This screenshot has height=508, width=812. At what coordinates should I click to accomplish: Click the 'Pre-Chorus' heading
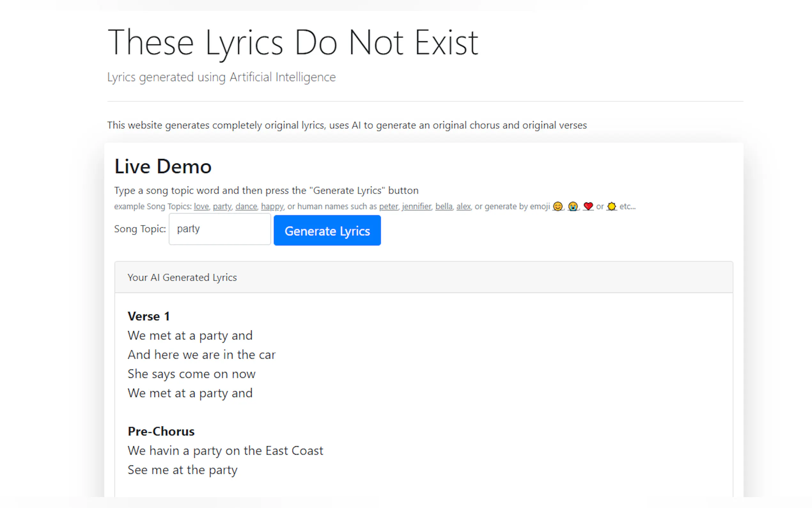pyautogui.click(x=161, y=432)
